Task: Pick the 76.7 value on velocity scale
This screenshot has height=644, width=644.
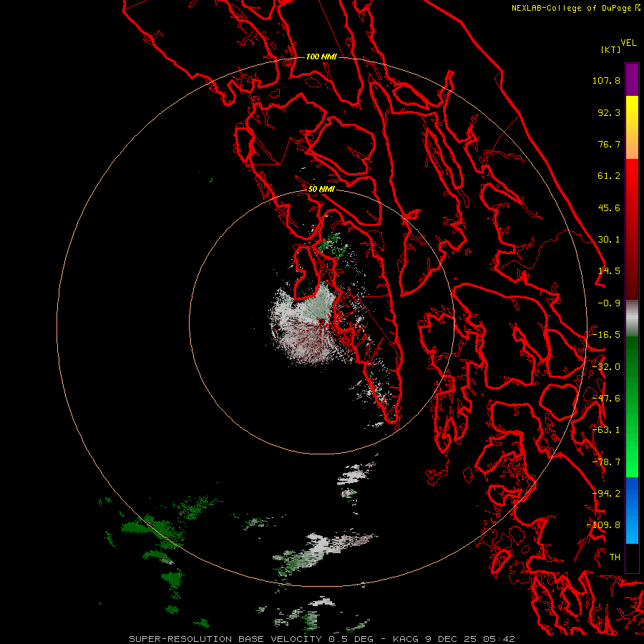Action: (609, 144)
